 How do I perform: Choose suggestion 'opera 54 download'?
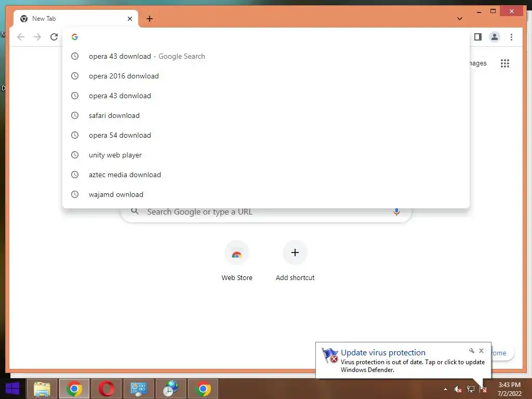click(266, 135)
